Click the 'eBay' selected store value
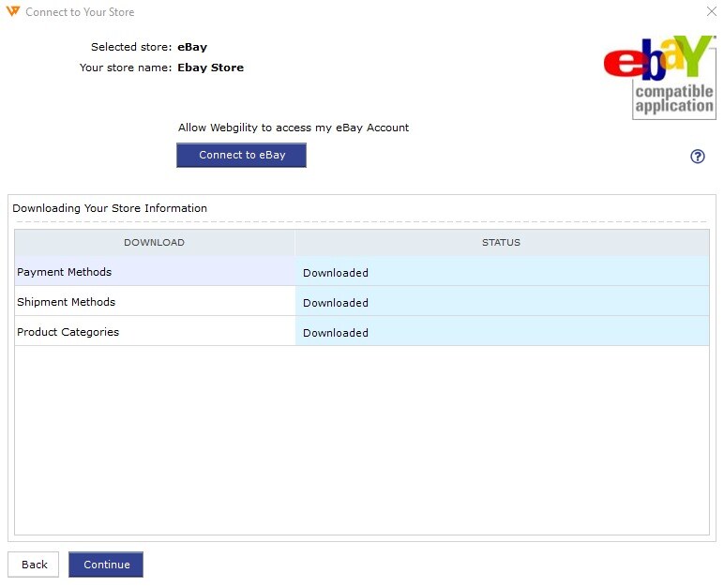Viewport: 724px width, 588px height. [192, 47]
